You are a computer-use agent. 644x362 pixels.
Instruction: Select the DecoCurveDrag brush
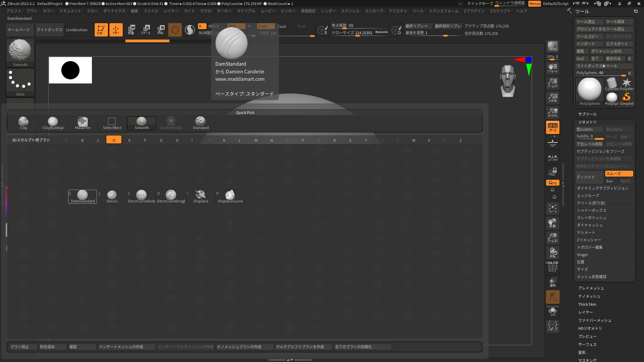(x=171, y=197)
